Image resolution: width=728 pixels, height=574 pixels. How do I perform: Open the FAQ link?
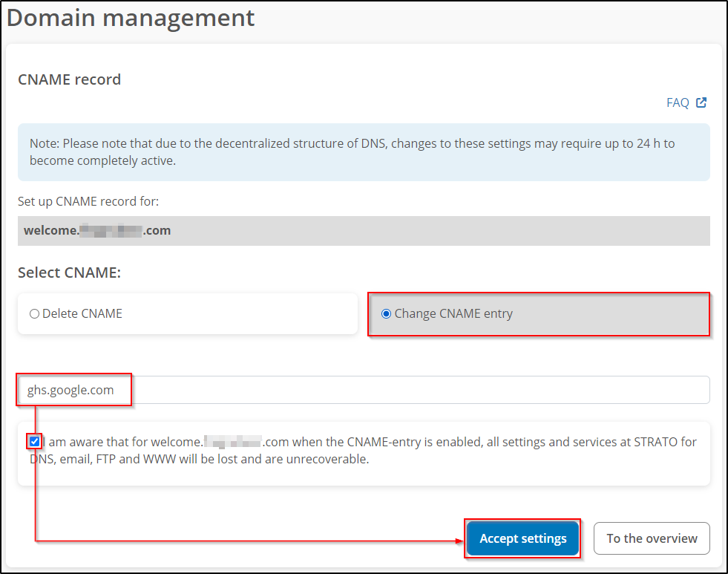[677, 103]
